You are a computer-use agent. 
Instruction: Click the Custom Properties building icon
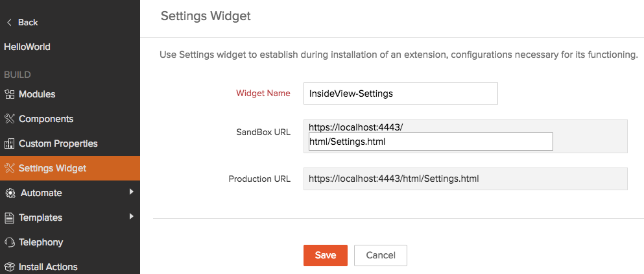9,144
